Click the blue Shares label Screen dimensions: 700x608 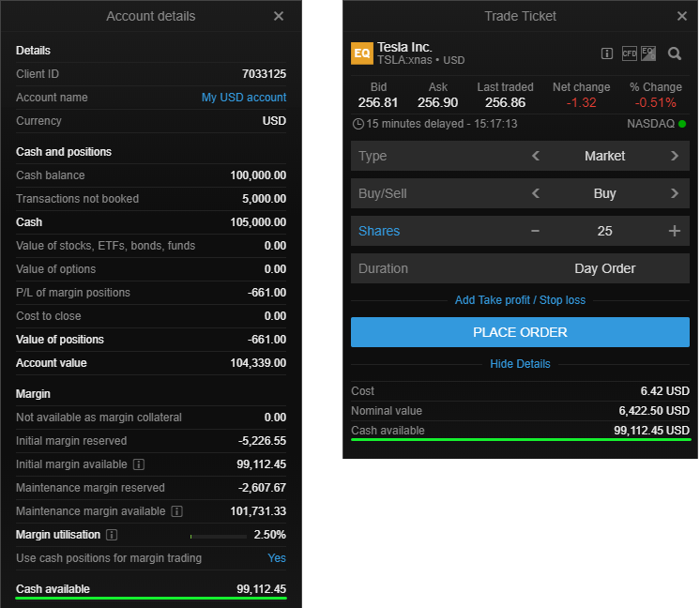pyautogui.click(x=379, y=231)
